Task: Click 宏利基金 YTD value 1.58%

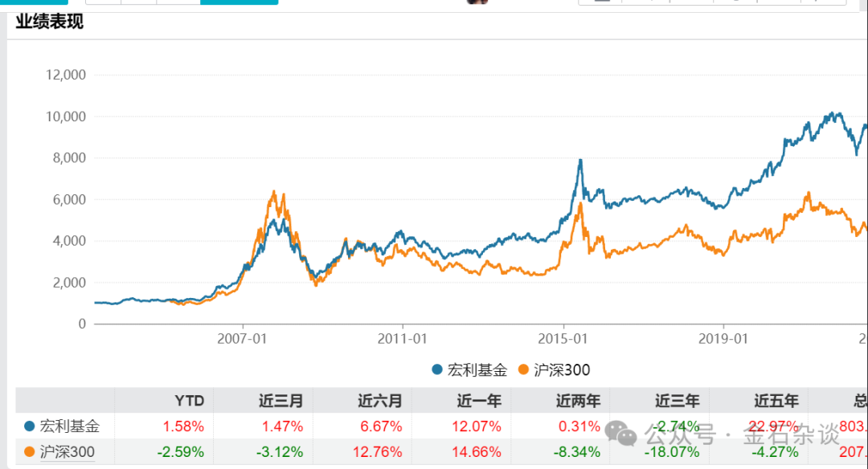Action: (183, 426)
